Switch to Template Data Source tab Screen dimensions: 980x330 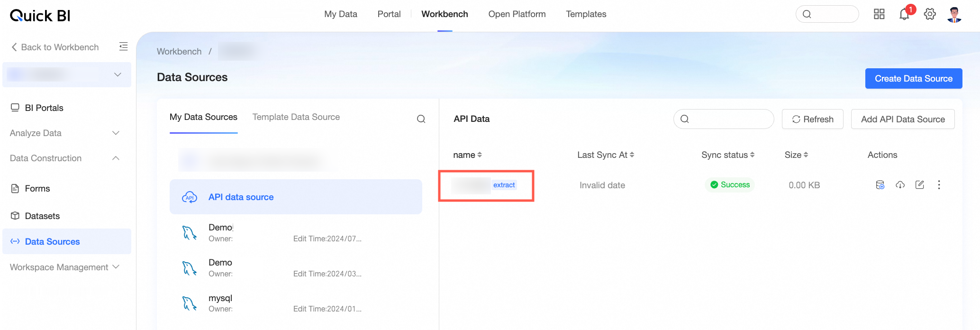tap(296, 117)
